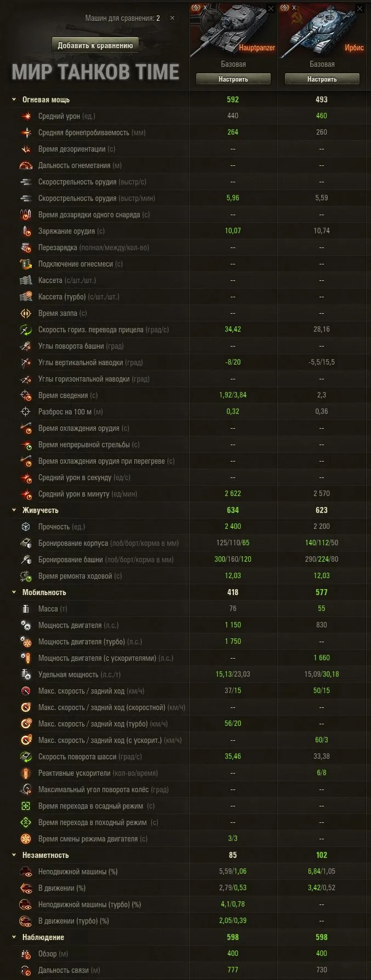Collapse the Незаметность section
Screen dimensions: 371x980
(x=14, y=855)
